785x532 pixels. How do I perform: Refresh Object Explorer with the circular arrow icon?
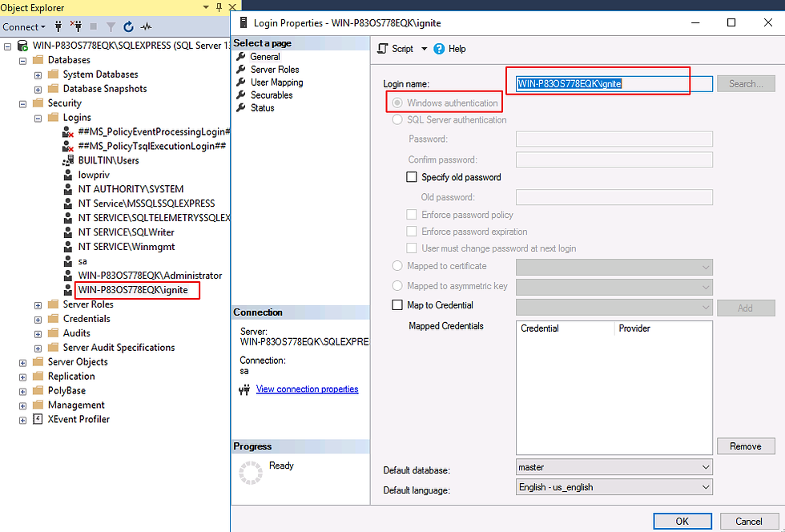pos(129,26)
